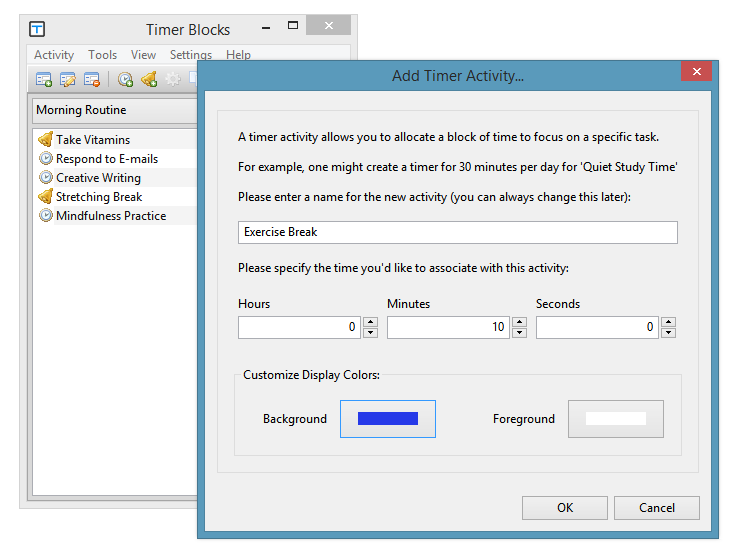Pick the white Foreground color swatch
Screen dimensions: 730x546
(616, 419)
